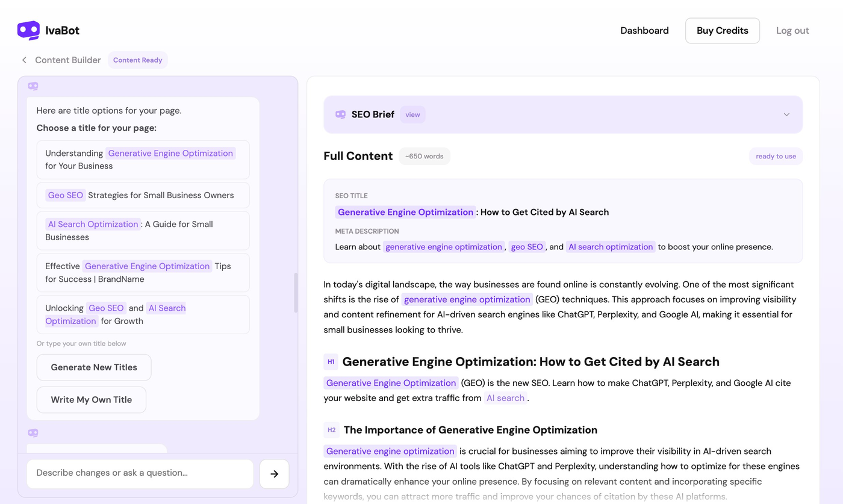Click the '~650 words' badge
The width and height of the screenshot is (843, 504).
425,157
